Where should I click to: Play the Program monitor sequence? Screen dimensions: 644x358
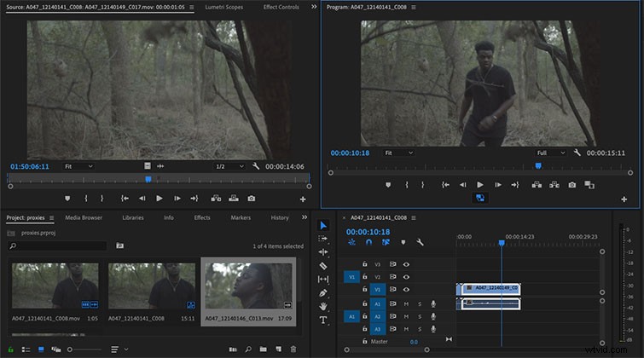click(479, 185)
